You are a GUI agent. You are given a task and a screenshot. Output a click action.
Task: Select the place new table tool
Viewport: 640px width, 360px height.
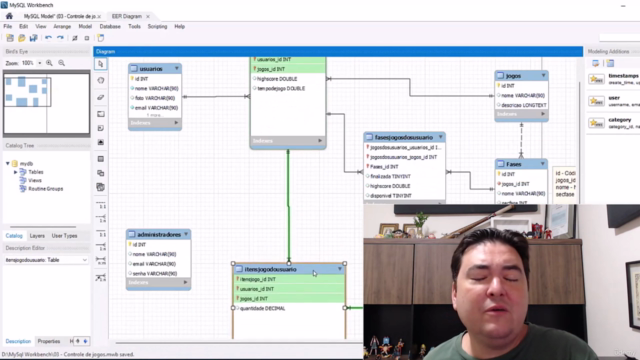tap(101, 159)
